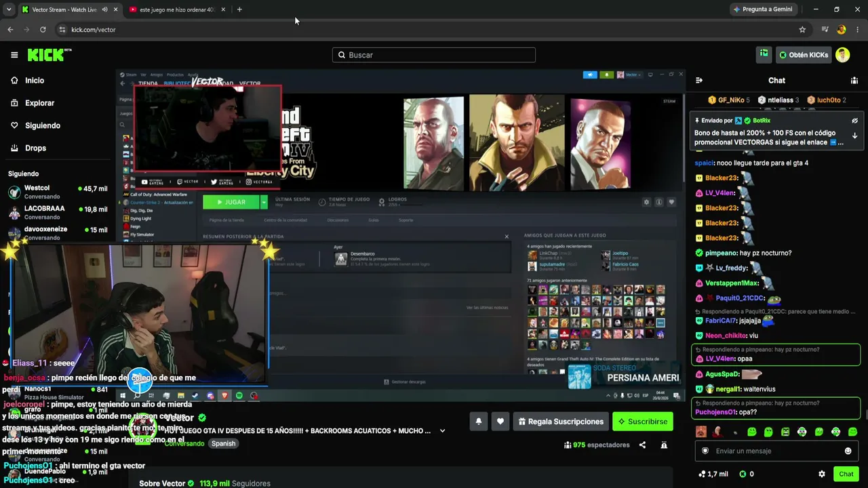The width and height of the screenshot is (868, 488).
Task: Expand the stream title with the chevron
Action: (x=443, y=430)
